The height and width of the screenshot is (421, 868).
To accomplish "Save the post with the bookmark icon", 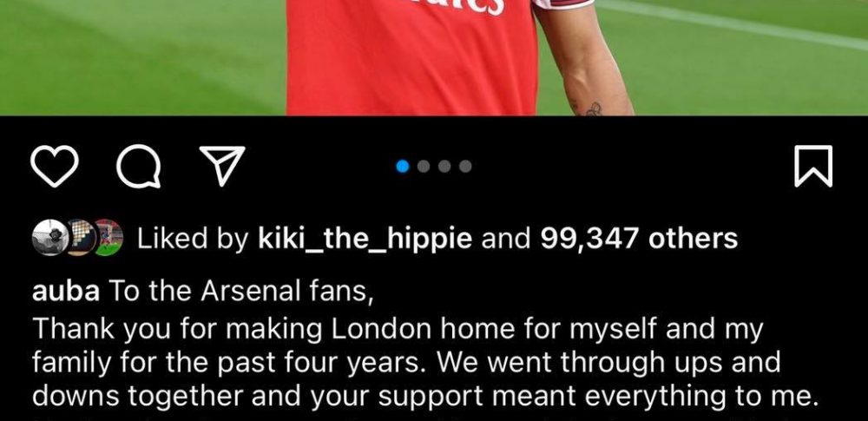I will click(x=813, y=166).
